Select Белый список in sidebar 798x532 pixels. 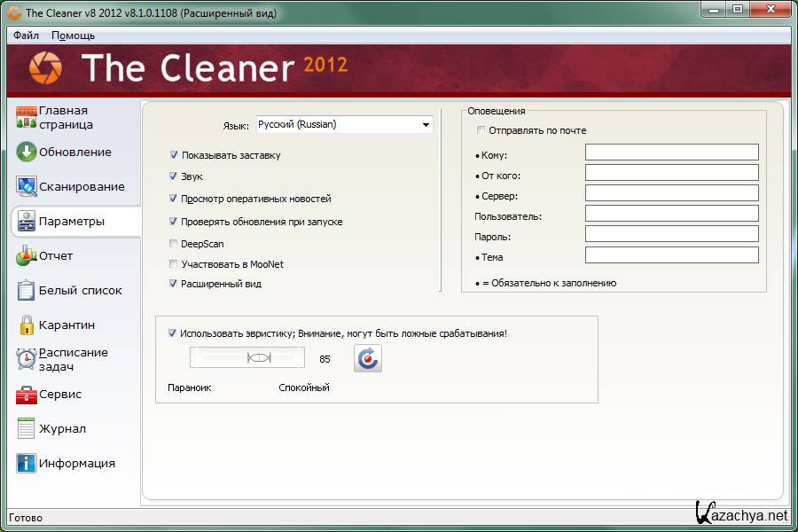tap(80, 290)
